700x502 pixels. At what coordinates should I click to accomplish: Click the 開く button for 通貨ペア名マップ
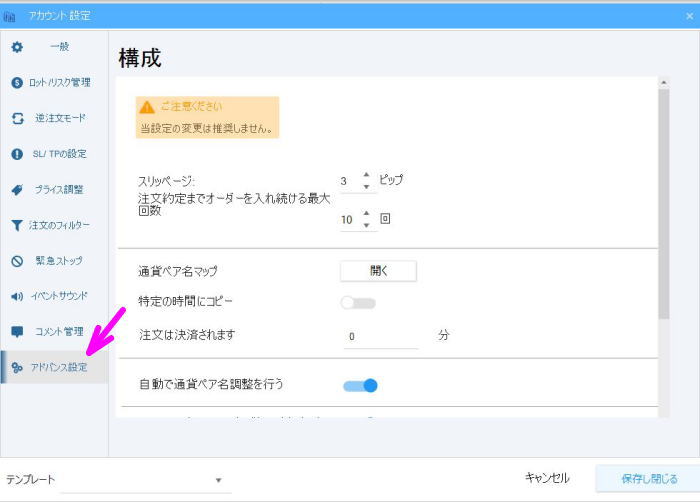coord(378,271)
